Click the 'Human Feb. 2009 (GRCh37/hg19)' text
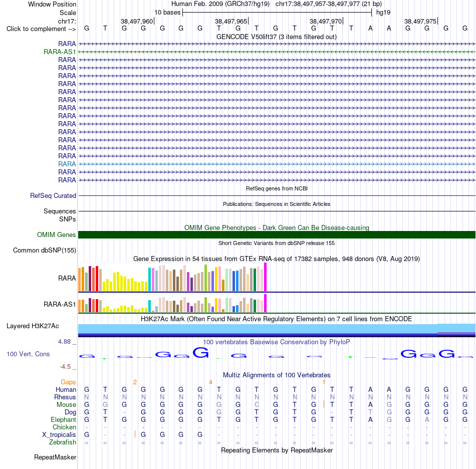The image size is (476, 469). click(220, 4)
